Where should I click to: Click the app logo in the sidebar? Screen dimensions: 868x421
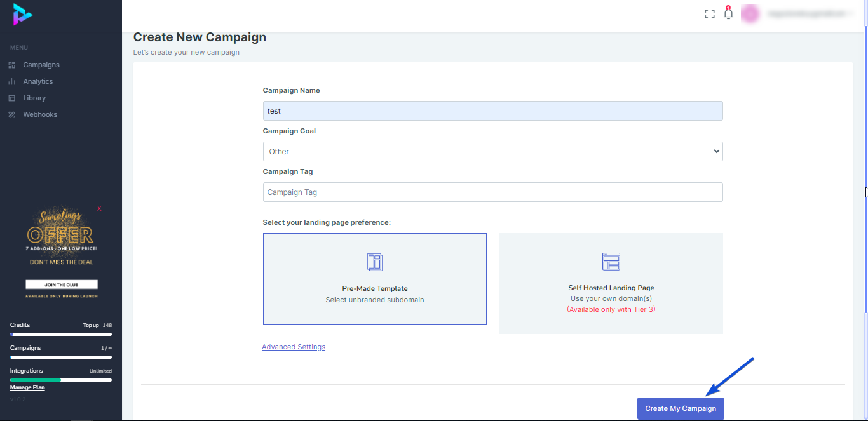pyautogui.click(x=22, y=14)
